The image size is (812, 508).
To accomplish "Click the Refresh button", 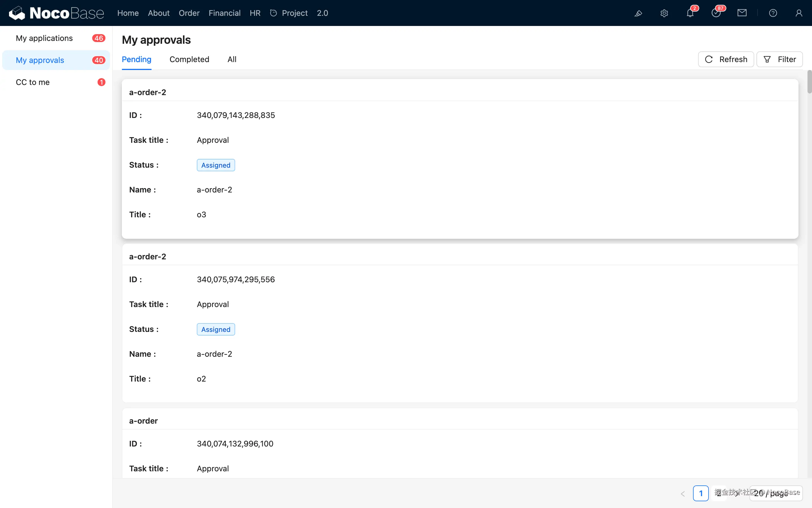I will point(726,60).
